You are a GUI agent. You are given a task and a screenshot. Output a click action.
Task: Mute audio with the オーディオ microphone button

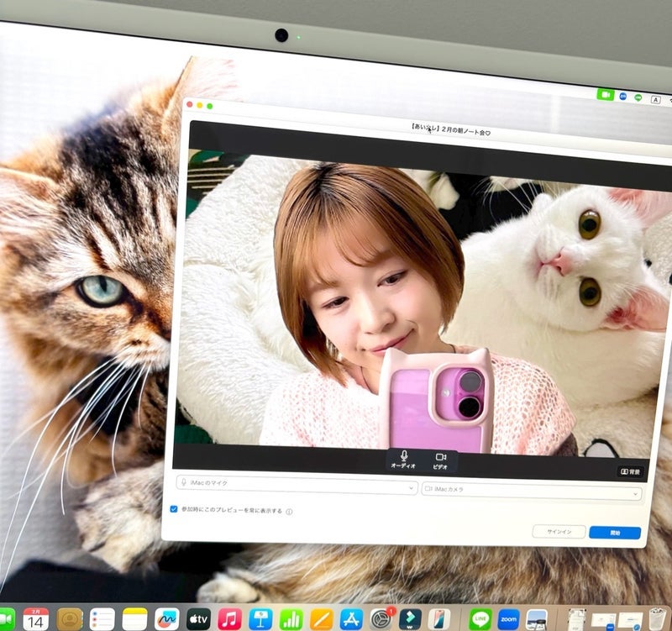point(403,459)
